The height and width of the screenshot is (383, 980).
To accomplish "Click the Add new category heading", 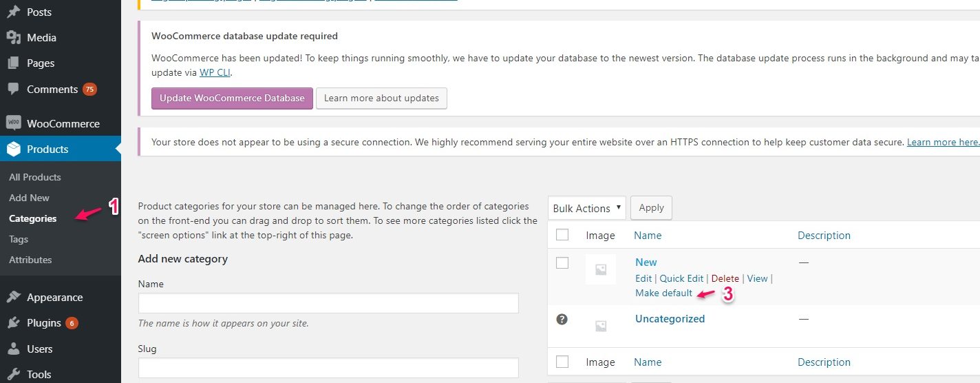I will [x=183, y=258].
